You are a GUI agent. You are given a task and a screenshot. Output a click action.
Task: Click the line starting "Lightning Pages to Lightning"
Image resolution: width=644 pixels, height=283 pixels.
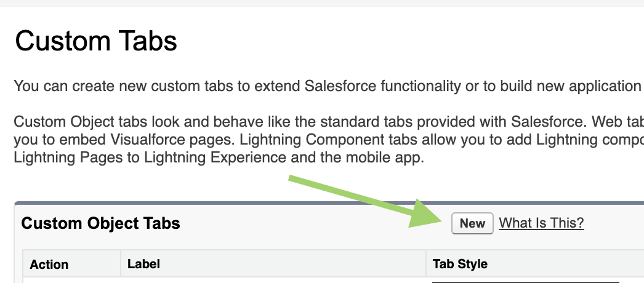click(219, 157)
